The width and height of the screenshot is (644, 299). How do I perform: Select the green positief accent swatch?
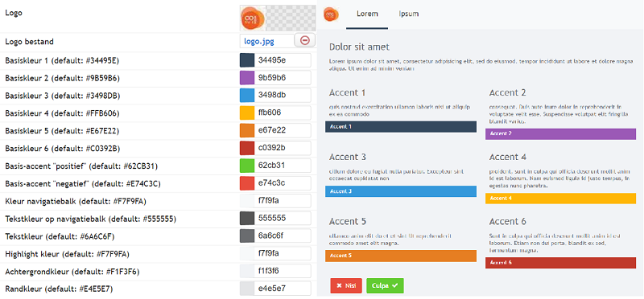click(x=247, y=166)
